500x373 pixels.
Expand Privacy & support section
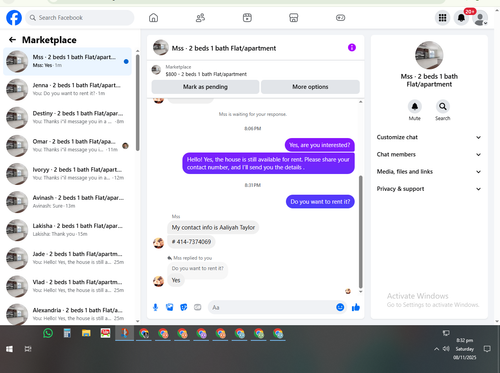click(x=429, y=189)
